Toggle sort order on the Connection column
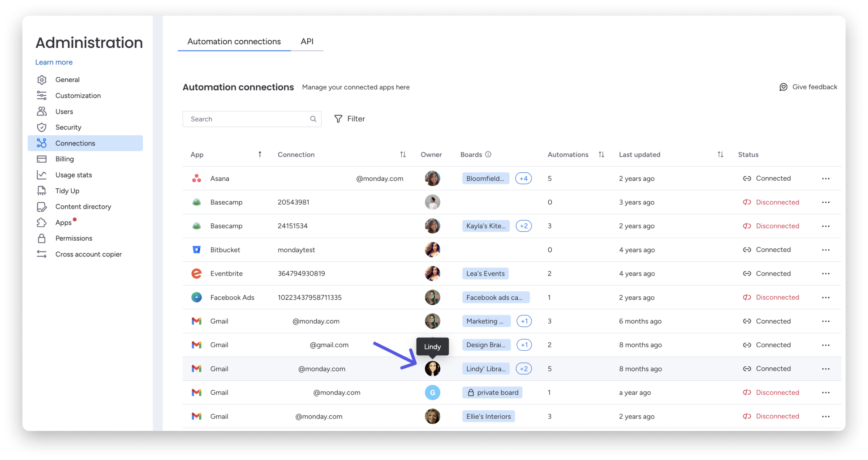 (x=403, y=154)
